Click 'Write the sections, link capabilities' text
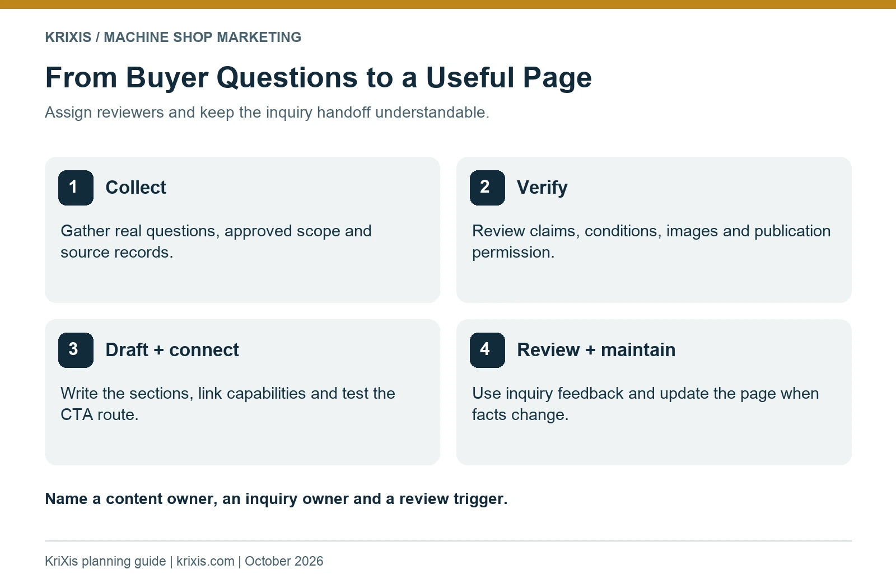This screenshot has height=588, width=896. [x=228, y=404]
